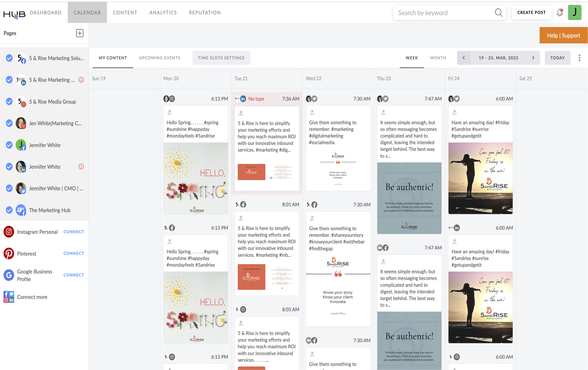Open Friday sunrise image on top post

pos(480,178)
